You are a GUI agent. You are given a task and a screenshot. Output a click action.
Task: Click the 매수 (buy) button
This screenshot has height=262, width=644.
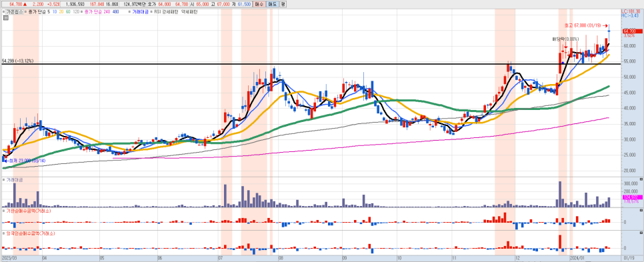pos(259,4)
